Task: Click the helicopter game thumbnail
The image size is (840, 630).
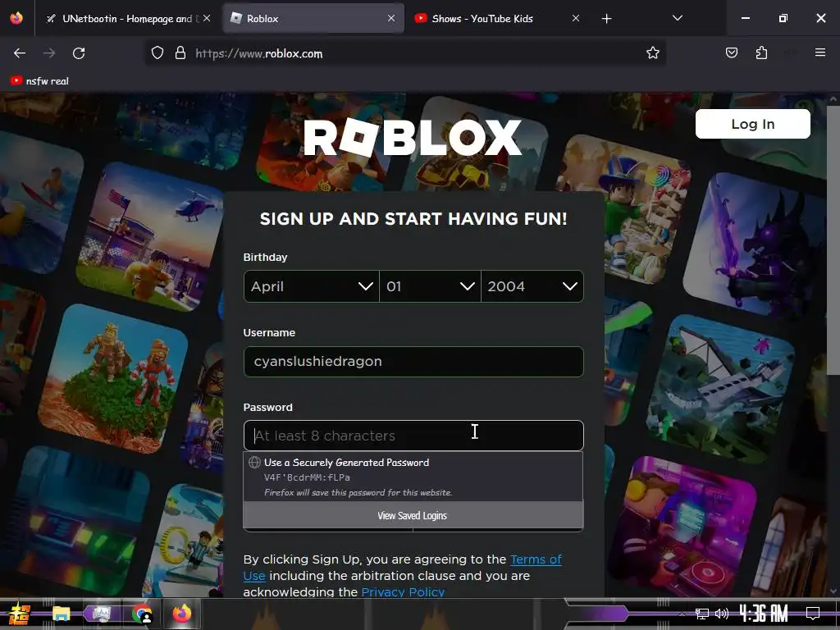Action: 150,235
